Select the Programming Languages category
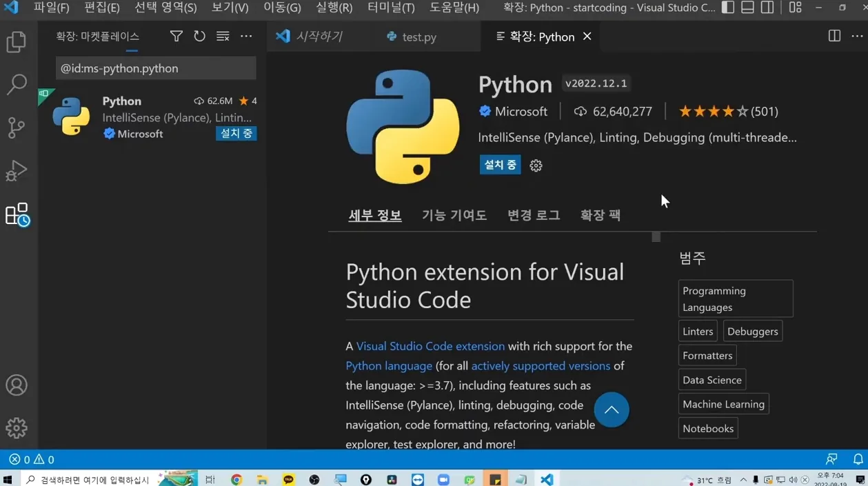The width and height of the screenshot is (868, 486). pos(736,298)
